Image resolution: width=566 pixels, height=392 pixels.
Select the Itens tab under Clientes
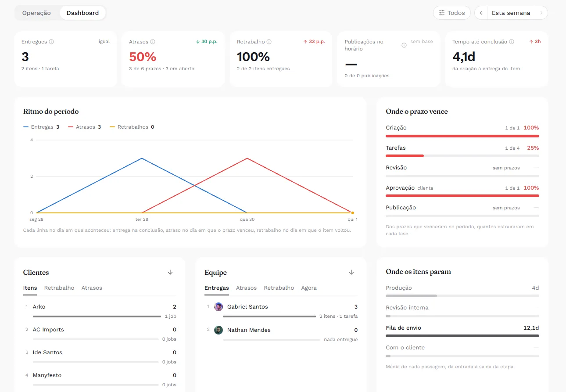[x=30, y=288]
